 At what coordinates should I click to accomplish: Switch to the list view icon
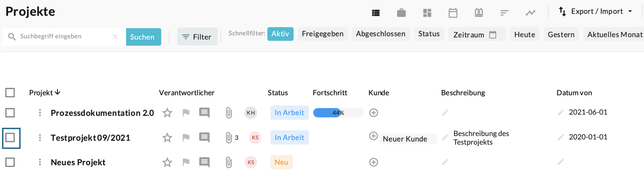click(376, 13)
